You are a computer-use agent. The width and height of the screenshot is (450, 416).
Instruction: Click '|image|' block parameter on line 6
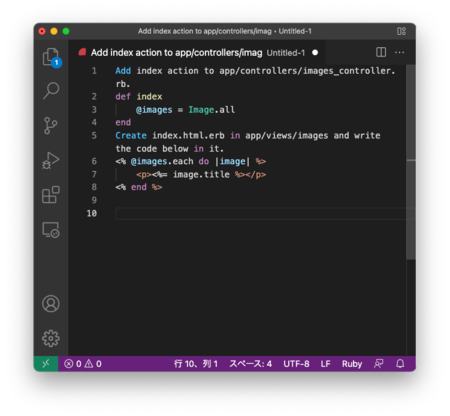pyautogui.click(x=232, y=162)
